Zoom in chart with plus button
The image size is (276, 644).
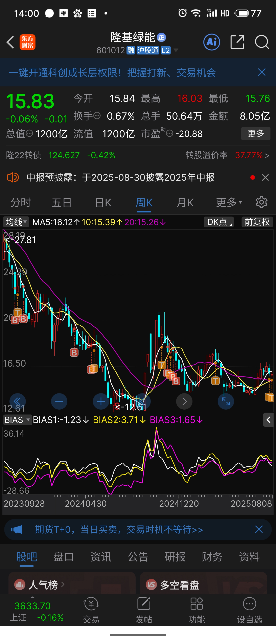click(101, 401)
